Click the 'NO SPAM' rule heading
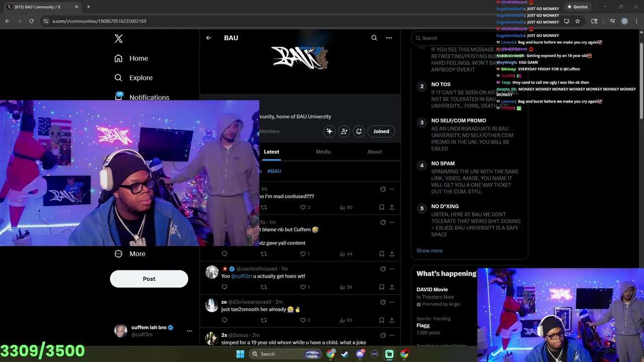Viewport: 644px width, 362px height. [443, 163]
